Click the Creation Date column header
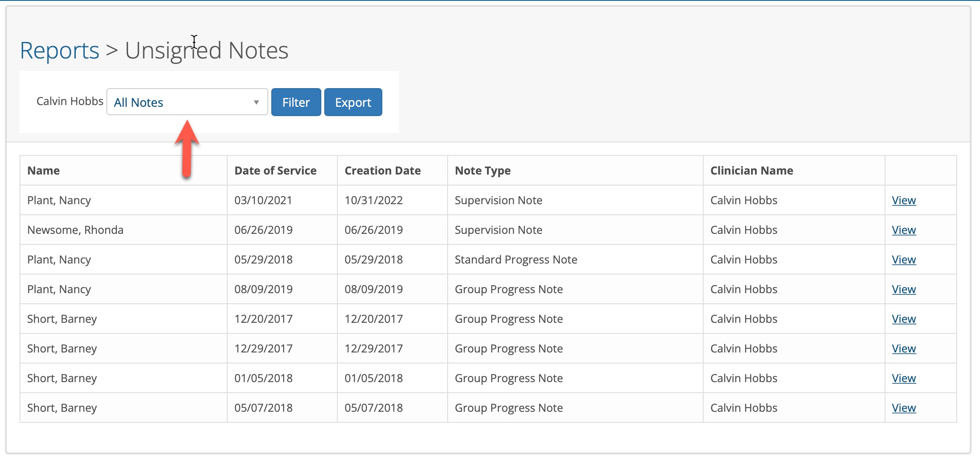The width and height of the screenshot is (980, 466). [x=382, y=170]
